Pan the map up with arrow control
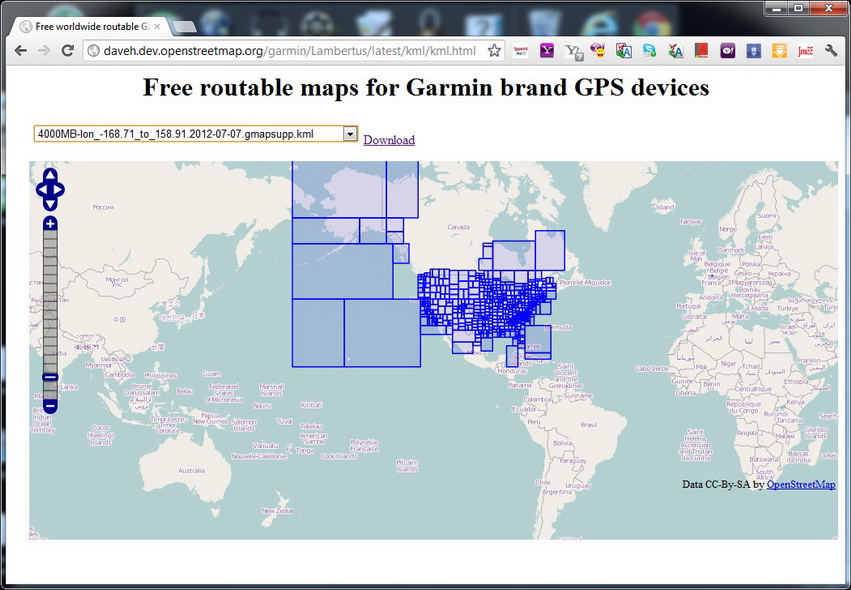The width and height of the screenshot is (851, 590). coord(50,176)
